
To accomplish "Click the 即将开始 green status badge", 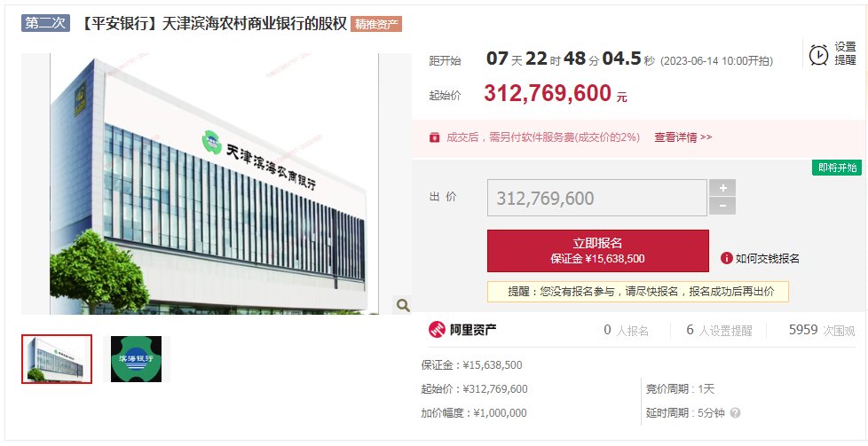I will pyautogui.click(x=837, y=168).
